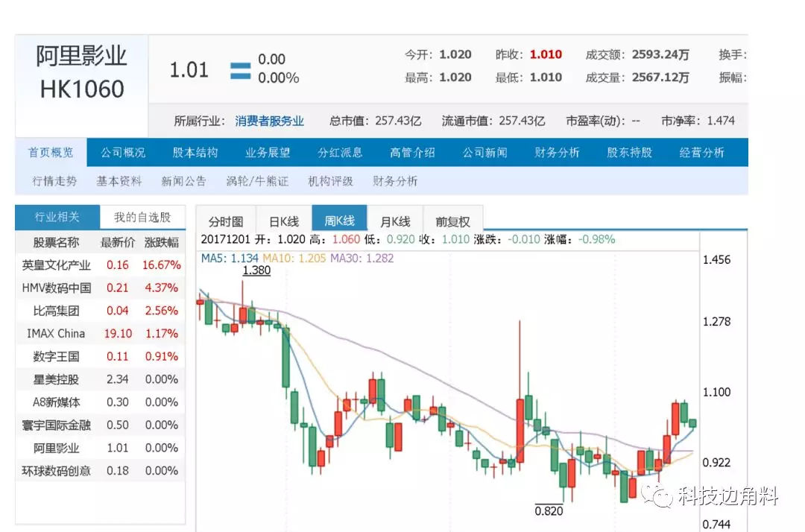Open the 涡轮/牛熊证 sub-menu link

click(x=257, y=181)
